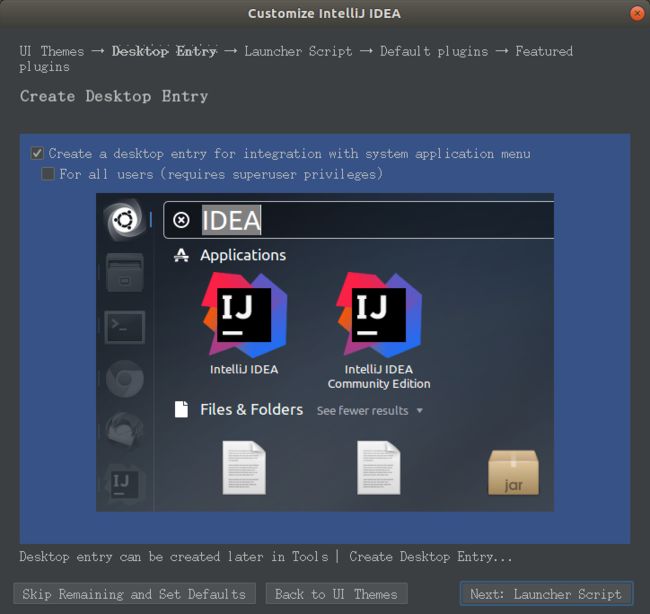Enable For all users checkbox
This screenshot has height=614, width=650.
pyautogui.click(x=48, y=174)
